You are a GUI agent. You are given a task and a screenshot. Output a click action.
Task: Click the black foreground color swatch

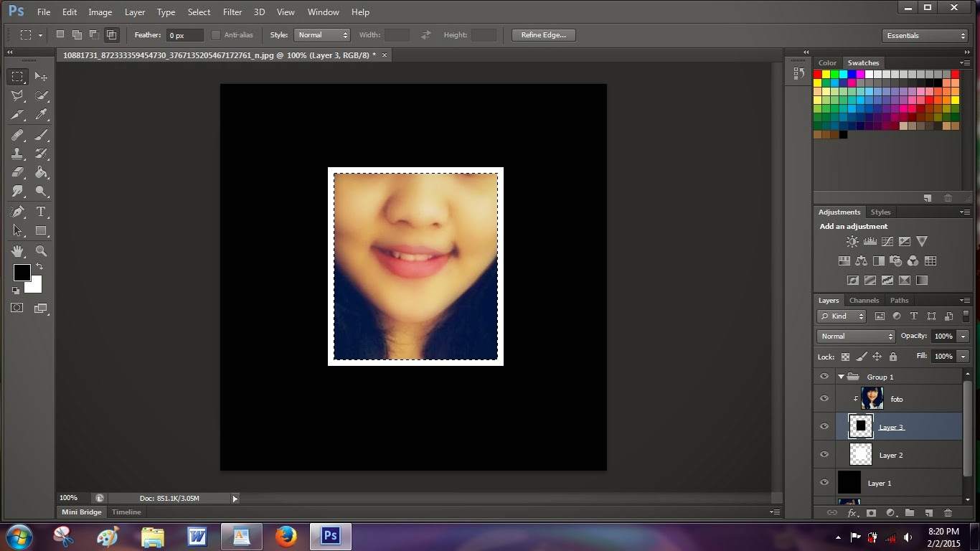point(22,273)
